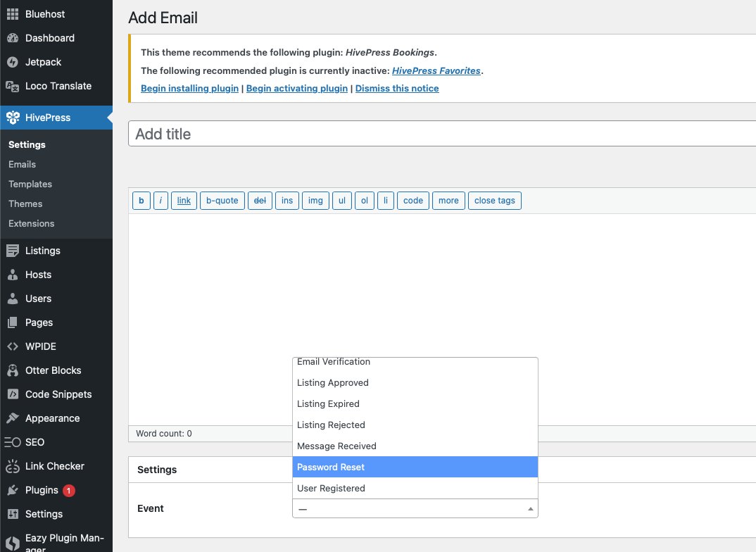Screen dimensions: 756x552
Task: Insert unordered list with ul button
Action: click(x=342, y=201)
